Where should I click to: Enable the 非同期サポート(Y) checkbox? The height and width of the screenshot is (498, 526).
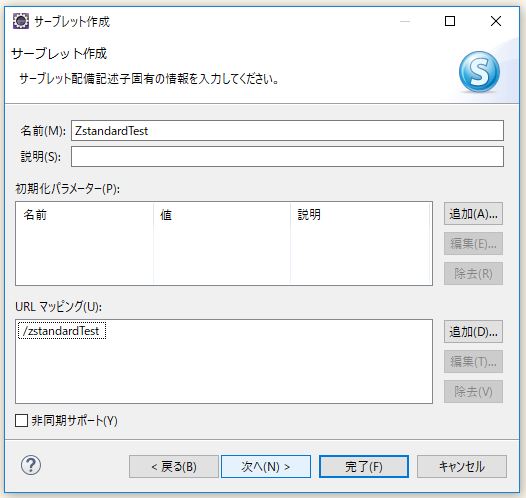tap(21, 420)
